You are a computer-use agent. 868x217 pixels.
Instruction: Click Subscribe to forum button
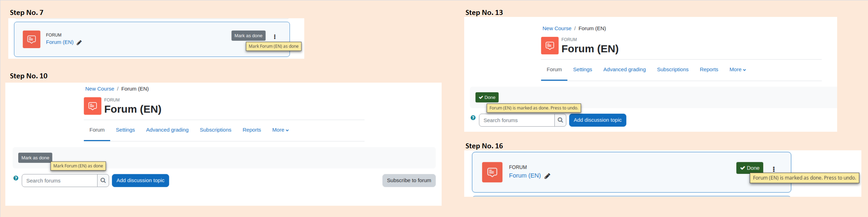(409, 181)
